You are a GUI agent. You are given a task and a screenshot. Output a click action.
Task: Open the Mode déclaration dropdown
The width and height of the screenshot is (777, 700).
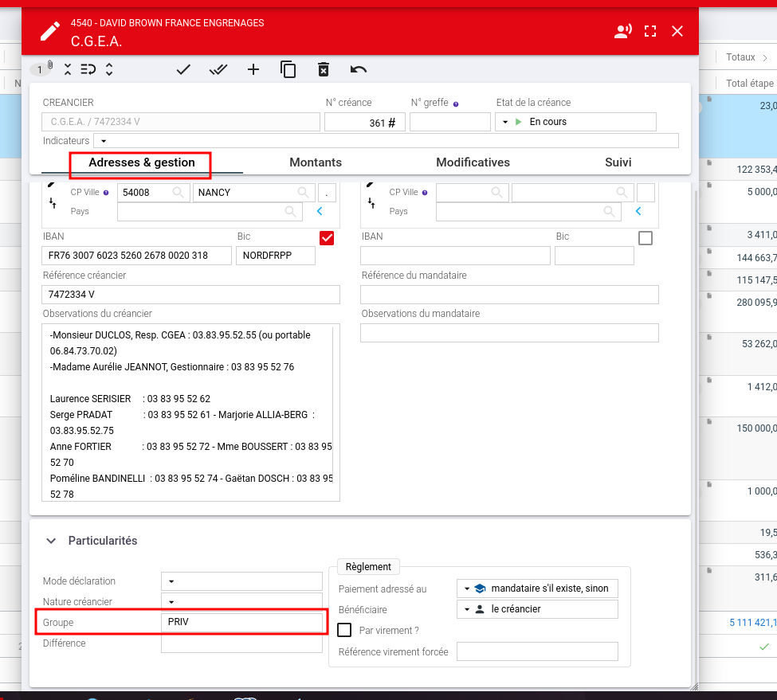point(171,581)
